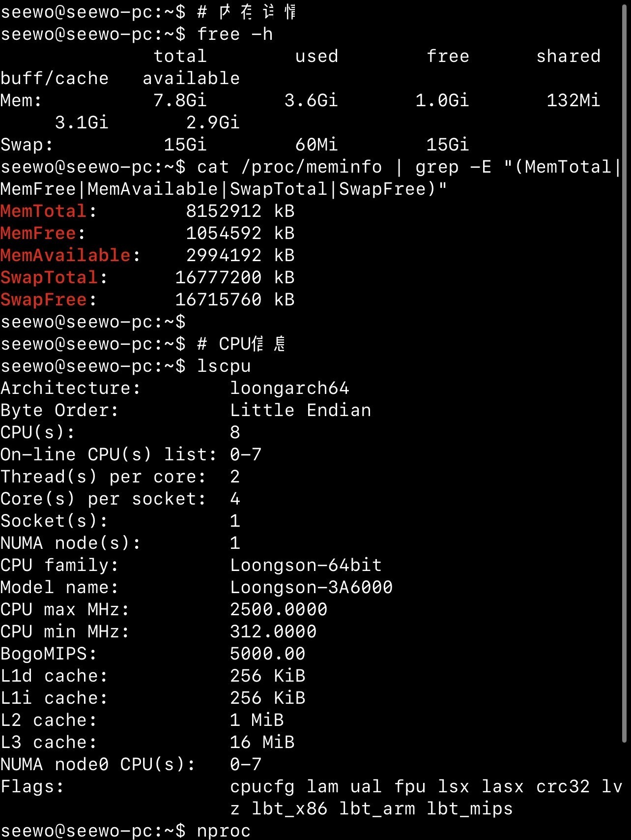Click the red MemTotal label

coord(44,211)
